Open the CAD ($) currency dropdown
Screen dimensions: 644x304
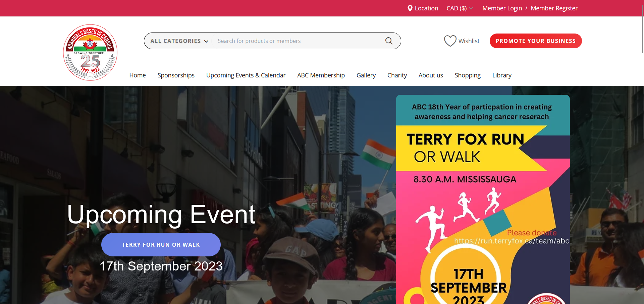(460, 8)
